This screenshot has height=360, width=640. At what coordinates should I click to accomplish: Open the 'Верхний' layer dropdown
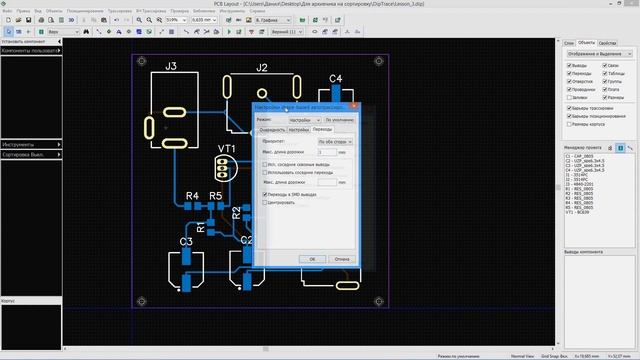(x=287, y=31)
